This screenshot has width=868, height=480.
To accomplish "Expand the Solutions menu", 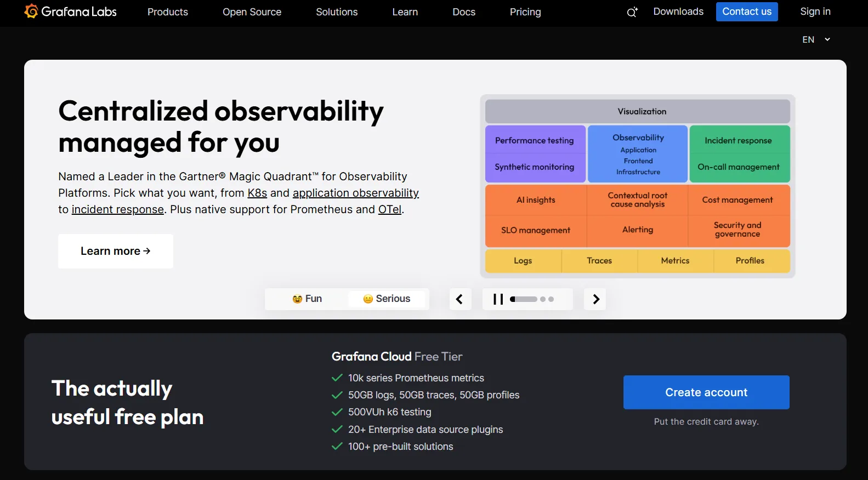I will point(337,12).
